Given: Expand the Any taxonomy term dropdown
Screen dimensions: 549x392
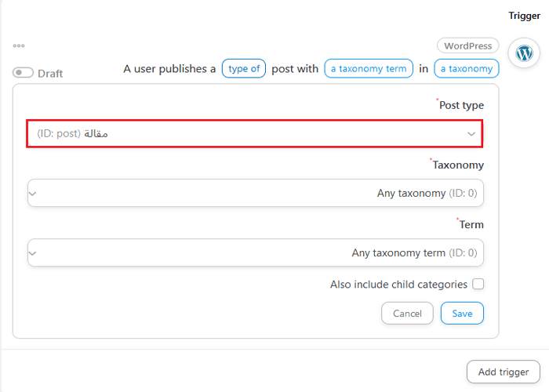Looking at the screenshot, I should pyautogui.click(x=255, y=252).
